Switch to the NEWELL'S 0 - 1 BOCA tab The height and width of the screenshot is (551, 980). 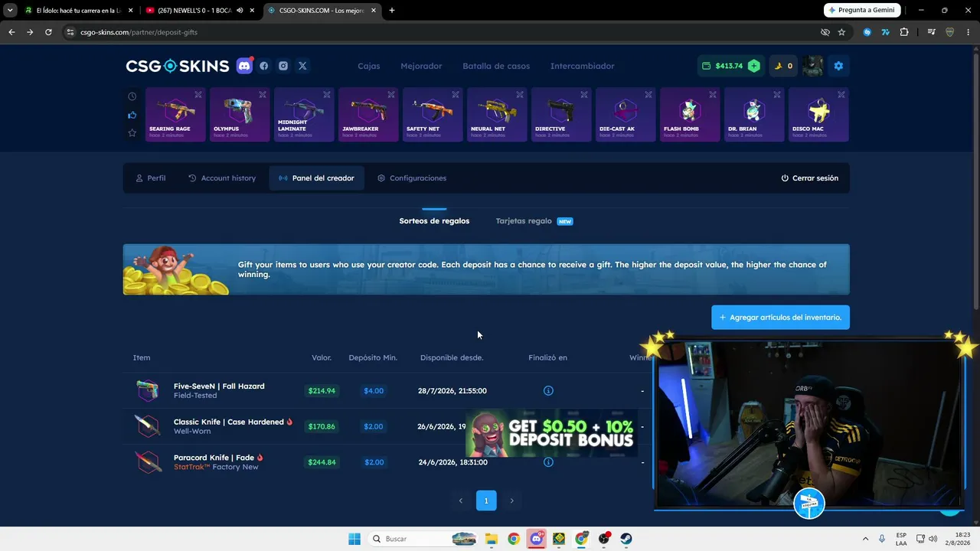click(201, 10)
